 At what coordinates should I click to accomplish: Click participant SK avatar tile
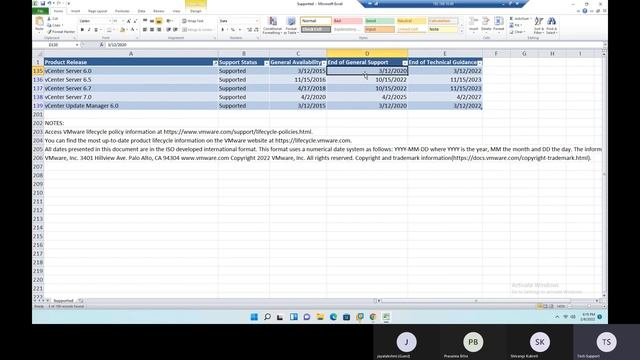(x=540, y=342)
